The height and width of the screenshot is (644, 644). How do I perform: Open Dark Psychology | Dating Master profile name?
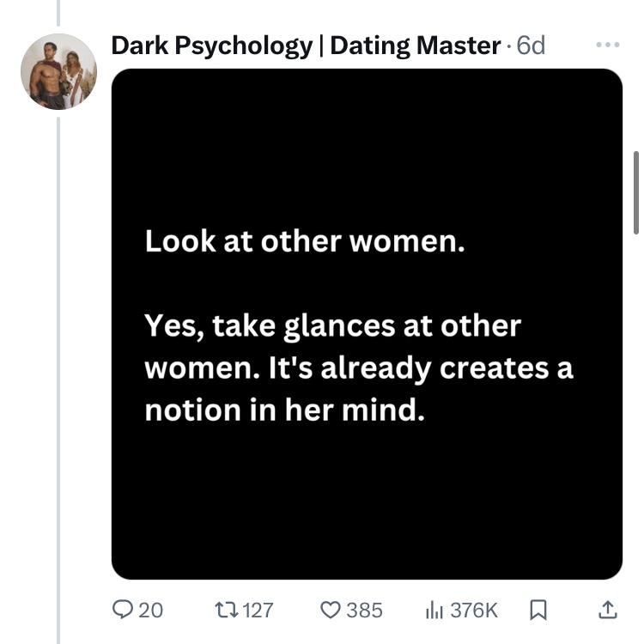(x=306, y=45)
